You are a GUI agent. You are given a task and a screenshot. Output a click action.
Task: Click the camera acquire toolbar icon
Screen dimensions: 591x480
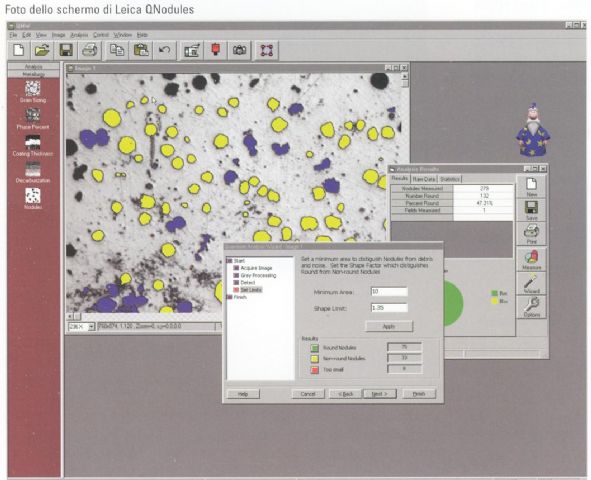tap(239, 50)
